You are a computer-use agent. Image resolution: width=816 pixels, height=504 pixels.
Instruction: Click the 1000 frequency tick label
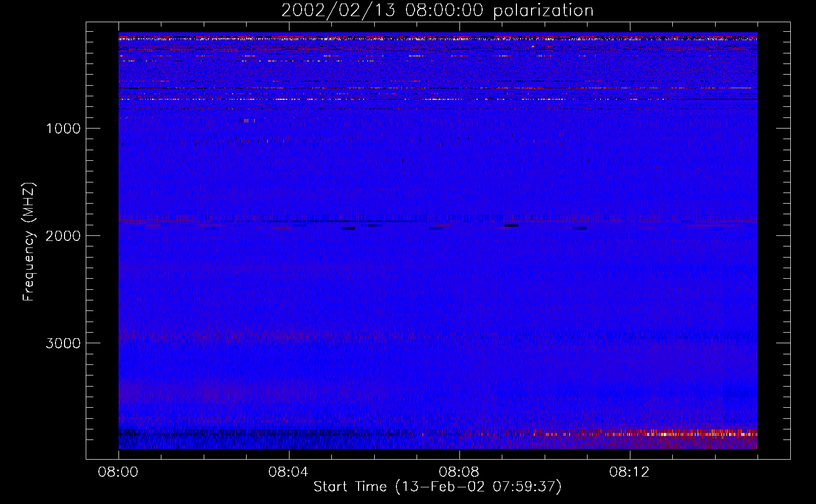(63, 129)
